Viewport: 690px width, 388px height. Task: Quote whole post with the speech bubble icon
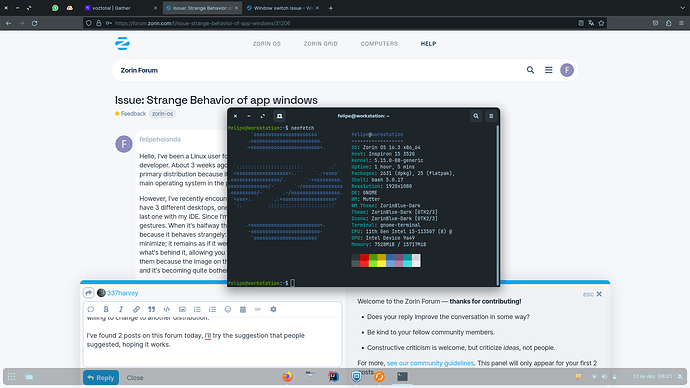click(91, 309)
